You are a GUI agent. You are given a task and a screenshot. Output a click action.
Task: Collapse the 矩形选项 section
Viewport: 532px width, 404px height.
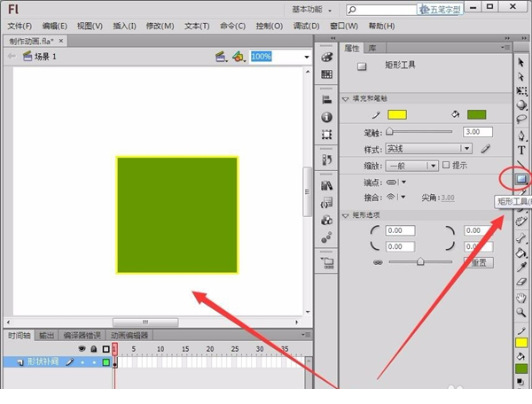point(346,215)
